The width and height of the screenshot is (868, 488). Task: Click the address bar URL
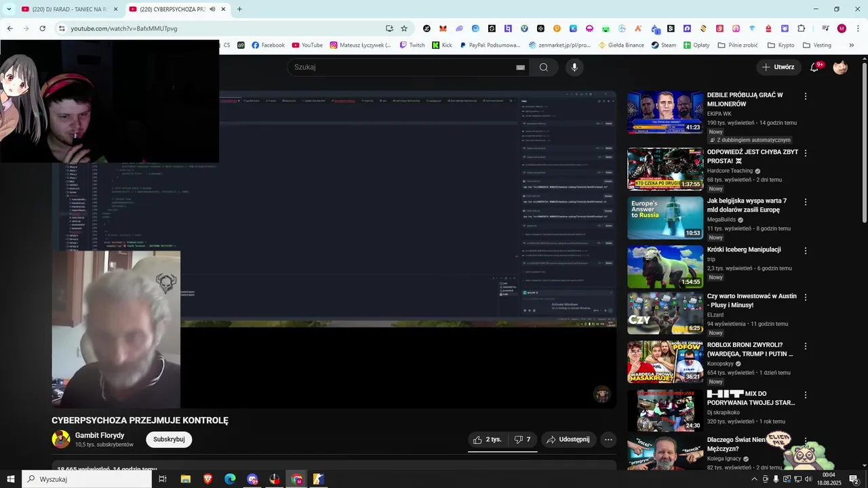(124, 28)
